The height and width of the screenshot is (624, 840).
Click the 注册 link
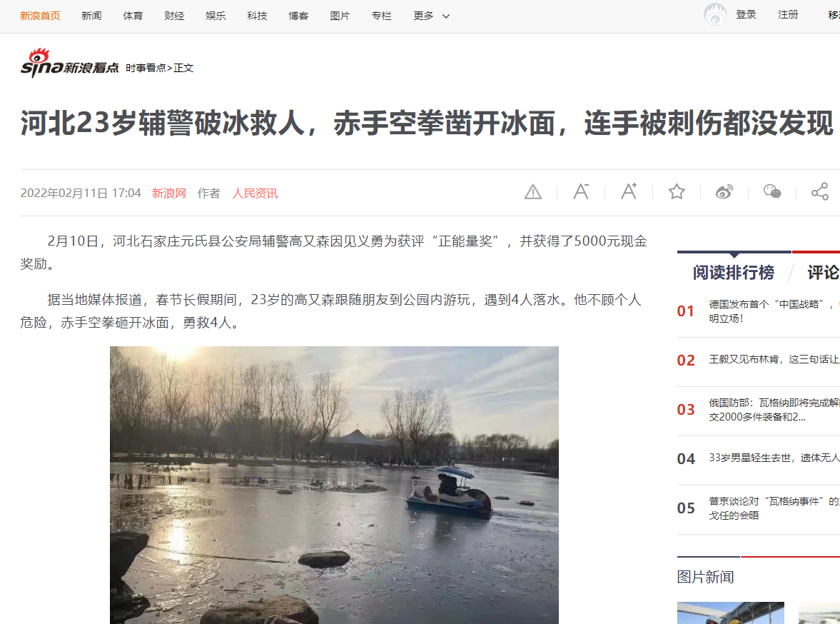coord(788,14)
